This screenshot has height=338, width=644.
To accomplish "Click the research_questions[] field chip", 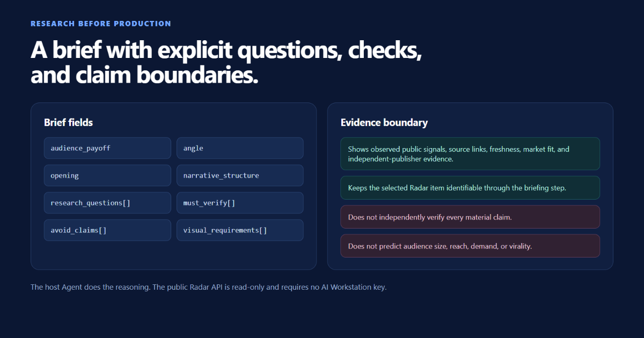I will click(107, 203).
